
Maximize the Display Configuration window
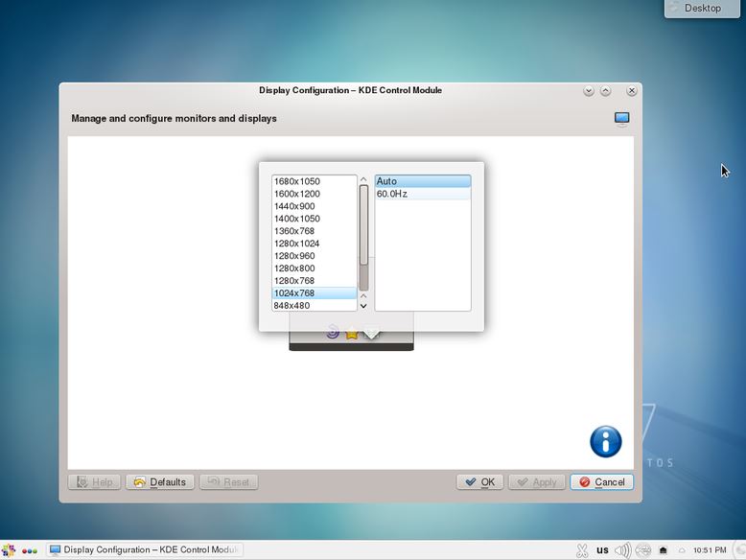[x=606, y=91]
